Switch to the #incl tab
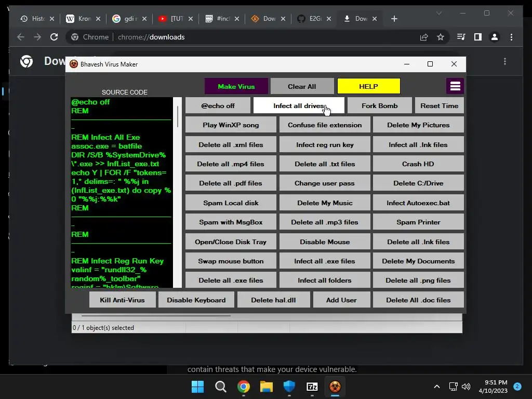532x399 pixels. point(222,19)
